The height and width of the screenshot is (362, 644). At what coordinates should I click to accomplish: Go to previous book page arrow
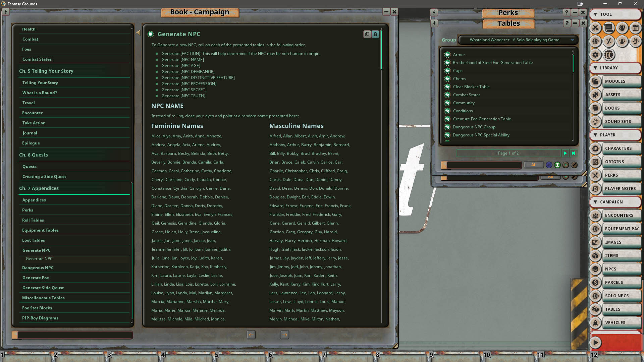pos(251,335)
